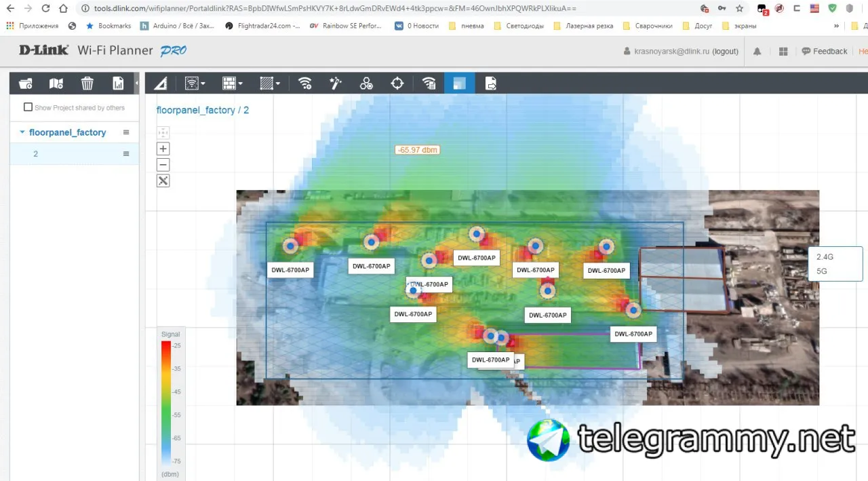Enable Show Project shared by others
Image resolution: width=868 pixels, height=481 pixels.
tap(28, 107)
